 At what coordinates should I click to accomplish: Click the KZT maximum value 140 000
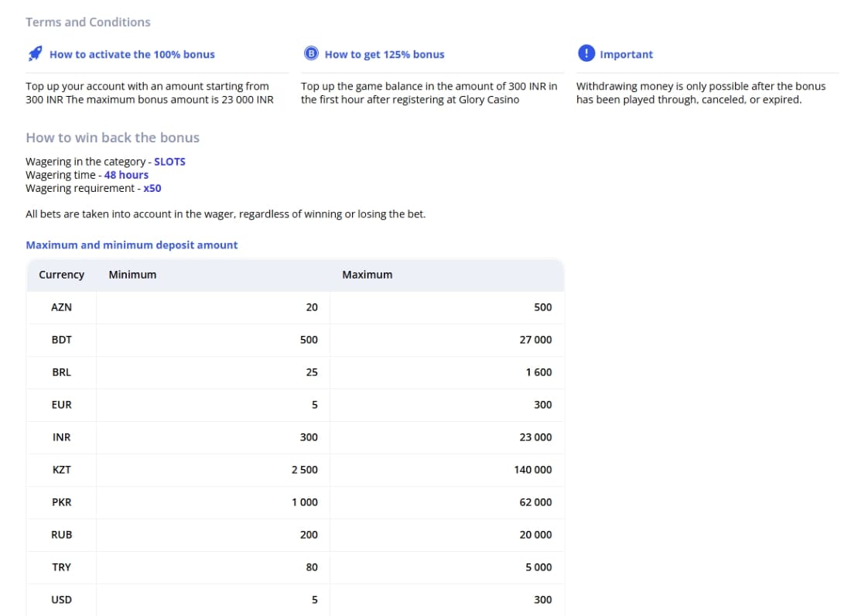click(x=532, y=470)
